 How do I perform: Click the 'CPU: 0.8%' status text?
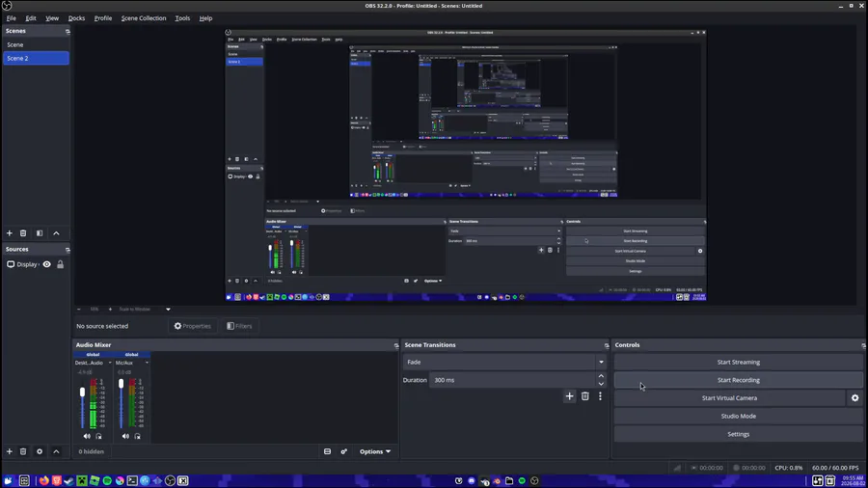pos(788,468)
